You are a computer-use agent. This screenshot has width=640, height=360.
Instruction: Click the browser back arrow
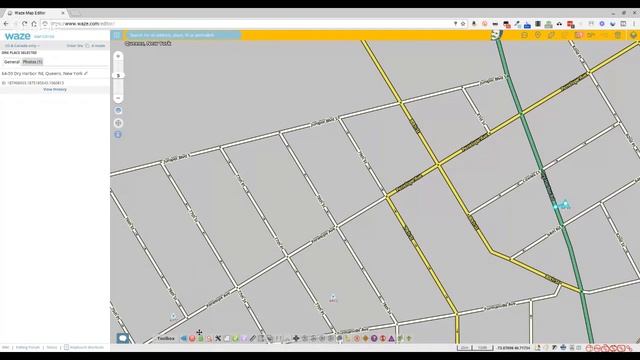click(6, 24)
